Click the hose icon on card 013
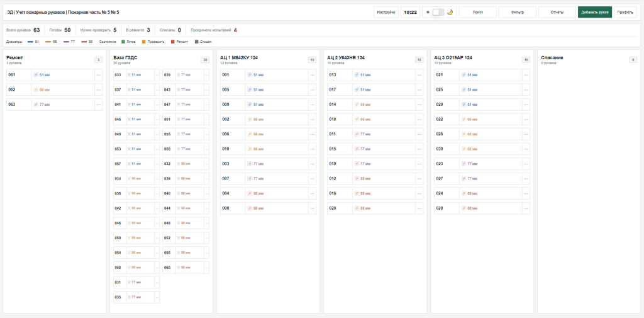This screenshot has width=644, height=318. (x=357, y=75)
